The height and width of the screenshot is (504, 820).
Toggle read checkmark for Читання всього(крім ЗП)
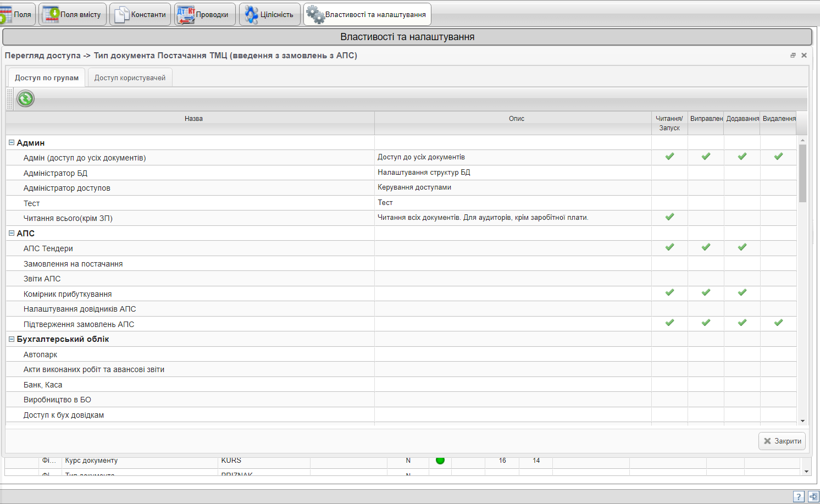(x=669, y=217)
